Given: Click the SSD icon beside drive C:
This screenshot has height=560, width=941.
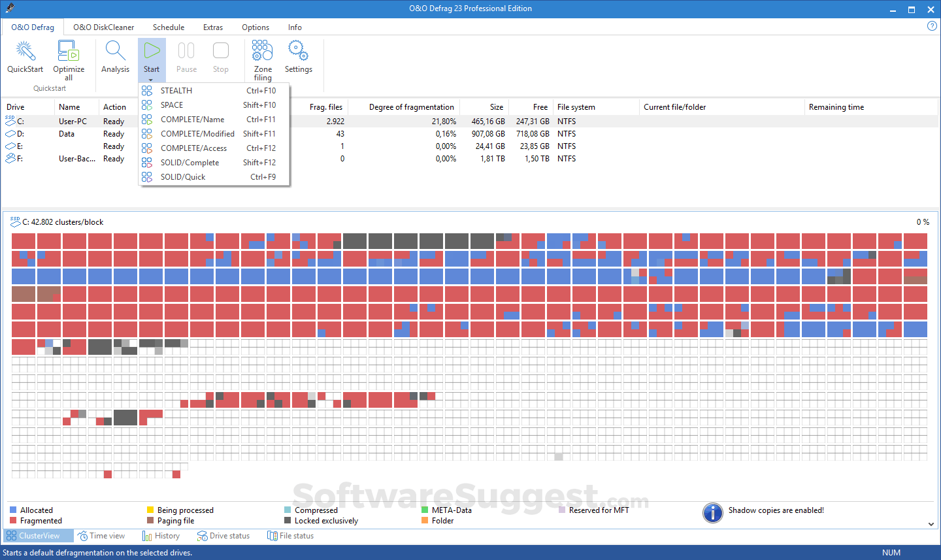Looking at the screenshot, I should [10, 121].
